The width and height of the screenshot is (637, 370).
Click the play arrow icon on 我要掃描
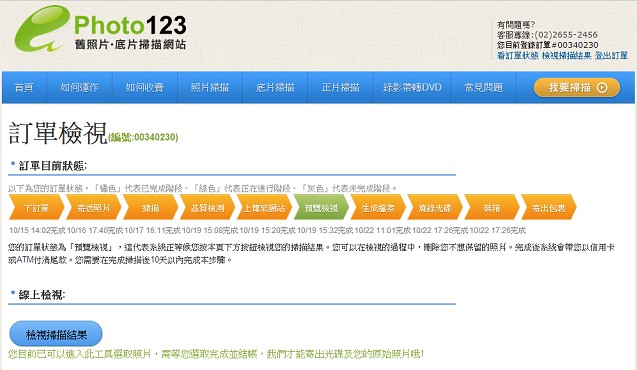602,87
